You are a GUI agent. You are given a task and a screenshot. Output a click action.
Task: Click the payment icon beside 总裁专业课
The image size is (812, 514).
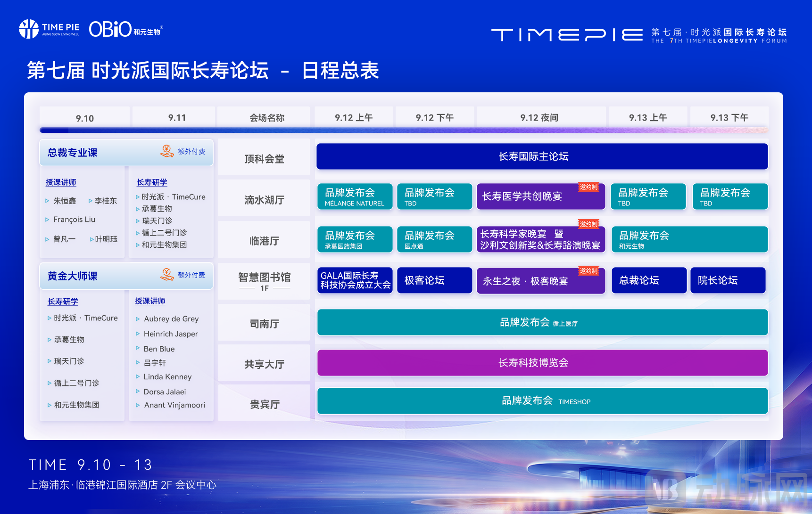pyautogui.click(x=167, y=151)
